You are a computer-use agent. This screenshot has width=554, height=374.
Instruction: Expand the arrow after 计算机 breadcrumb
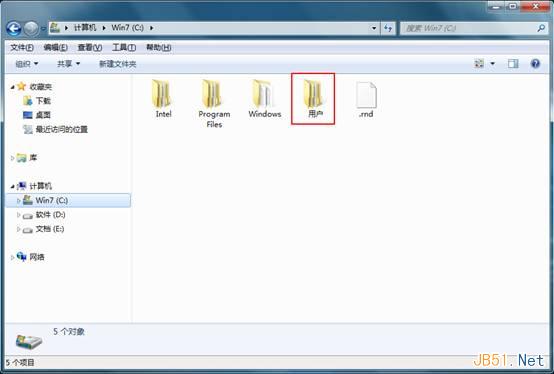point(104,28)
